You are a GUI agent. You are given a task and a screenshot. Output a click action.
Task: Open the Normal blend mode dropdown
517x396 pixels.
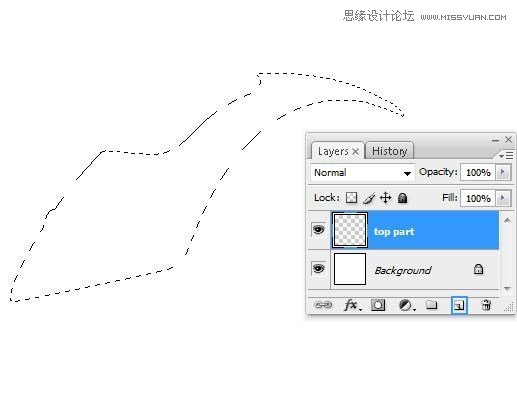click(363, 172)
